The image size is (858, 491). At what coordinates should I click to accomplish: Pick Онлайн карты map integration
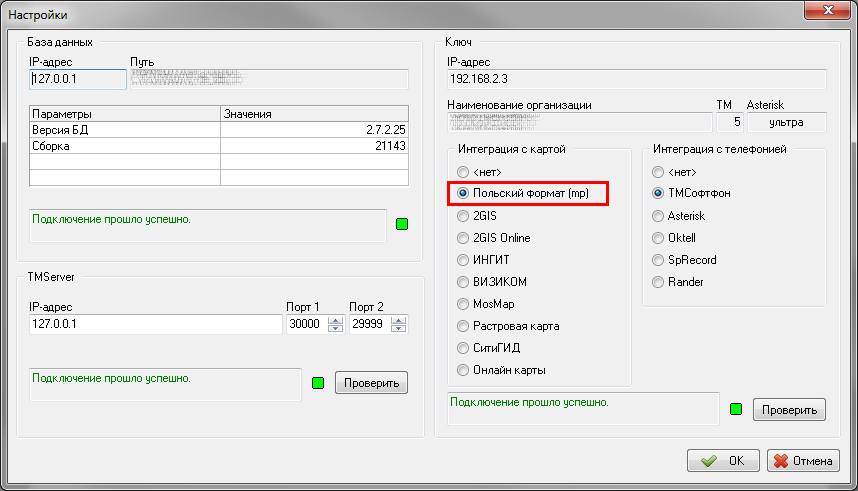463,370
